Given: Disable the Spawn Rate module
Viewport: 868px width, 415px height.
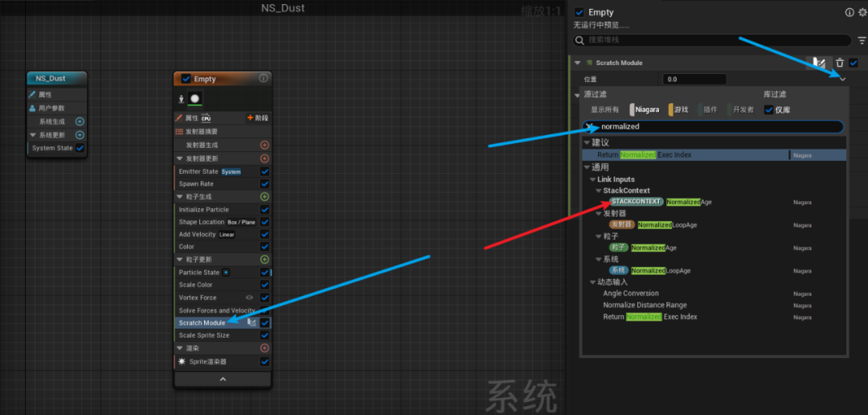Looking at the screenshot, I should coord(264,184).
